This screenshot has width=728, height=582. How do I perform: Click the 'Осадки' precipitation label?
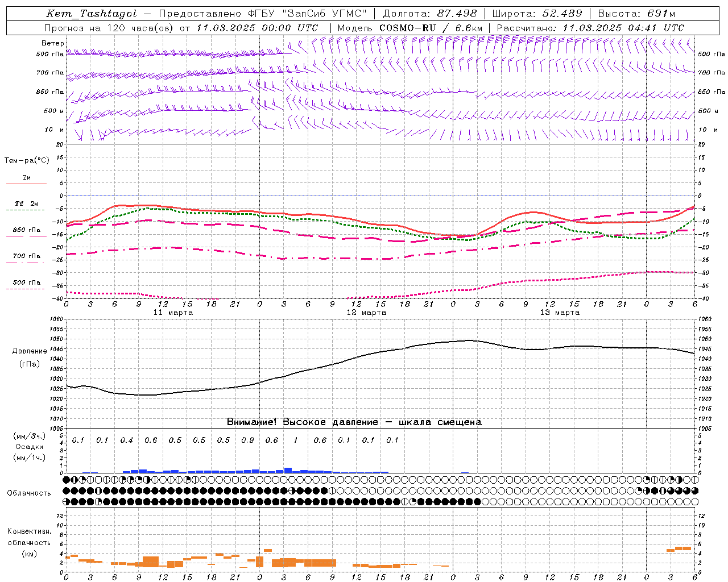29,447
